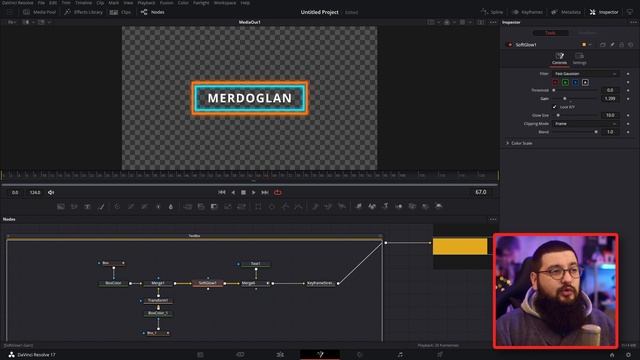
Task: Open the Spline editor
Action: pyautogui.click(x=492, y=12)
